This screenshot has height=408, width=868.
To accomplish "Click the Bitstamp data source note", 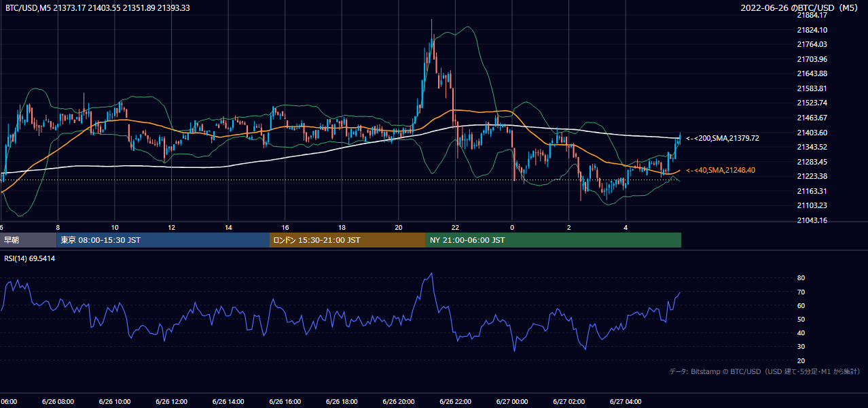I will 765,371.
